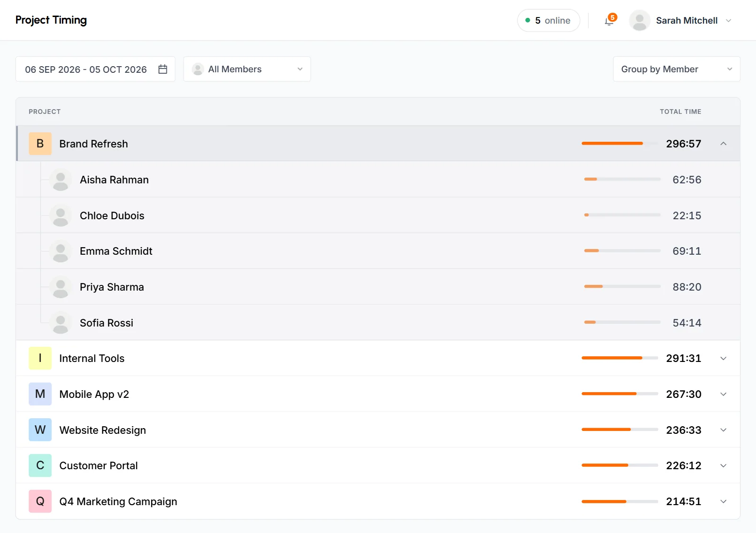Open the date range picker field
The width and height of the screenshot is (756, 533).
click(x=95, y=69)
